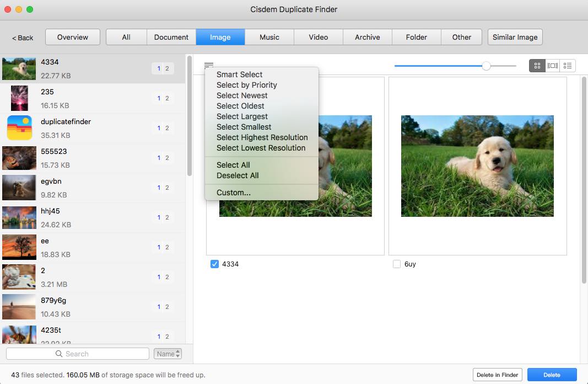Open the Name sort dropdown
Viewport: 588px width, 384px height.
(x=168, y=354)
